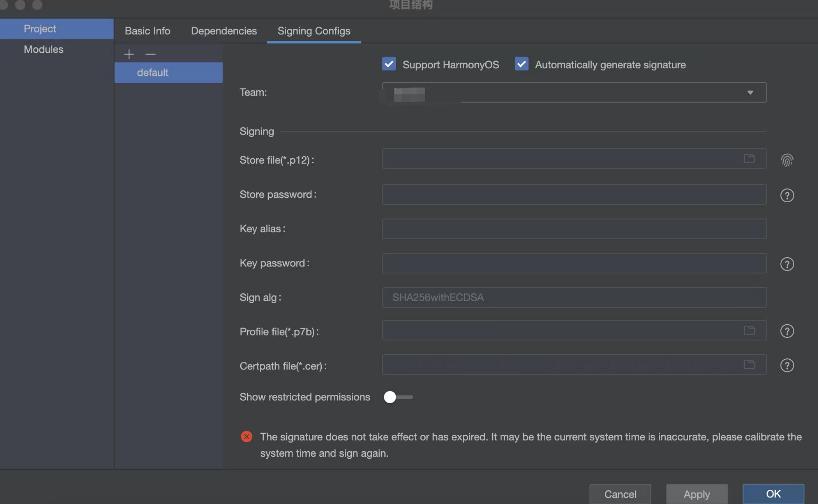Uncheck Support HarmonyOS checkbox

click(389, 64)
